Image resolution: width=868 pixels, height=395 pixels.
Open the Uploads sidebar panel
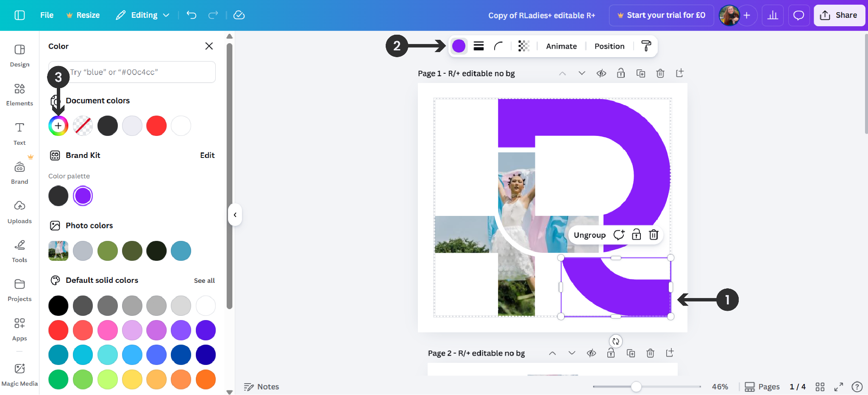(19, 212)
